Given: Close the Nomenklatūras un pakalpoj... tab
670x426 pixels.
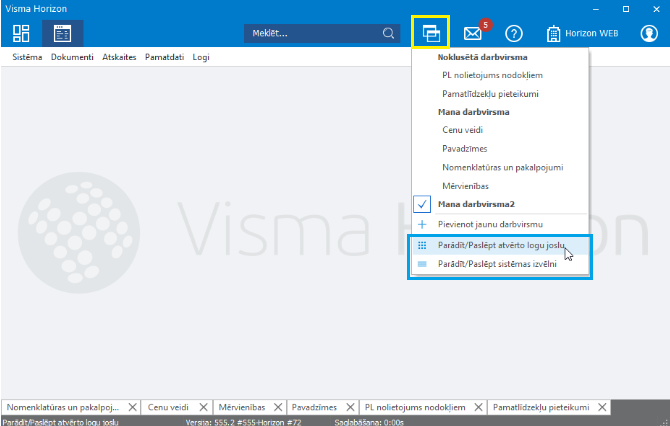Looking at the screenshot, I should click(x=132, y=407).
